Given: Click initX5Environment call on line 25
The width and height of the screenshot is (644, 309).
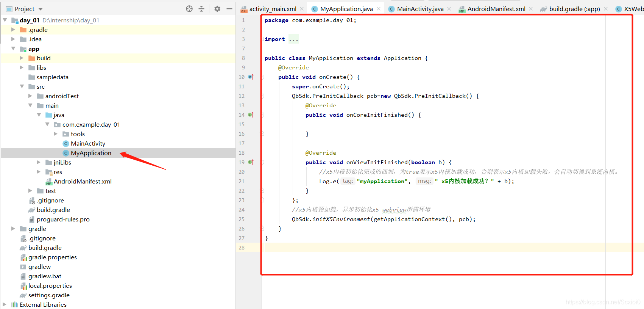Looking at the screenshot, I should point(341,219).
